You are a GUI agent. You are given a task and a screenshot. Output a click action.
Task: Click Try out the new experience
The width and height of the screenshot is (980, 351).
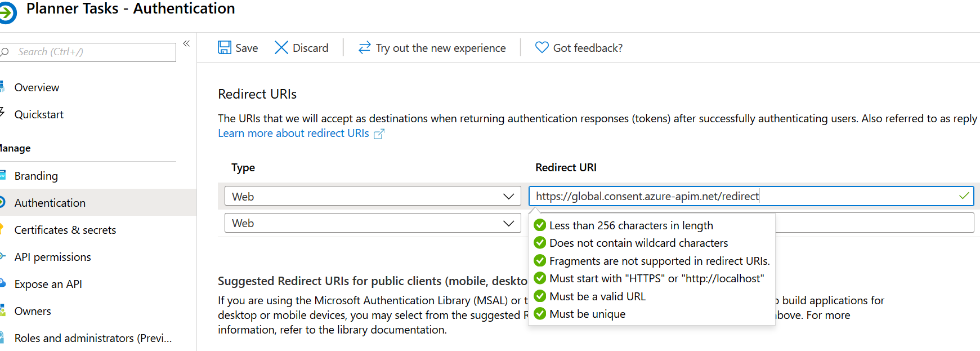pyautogui.click(x=440, y=48)
